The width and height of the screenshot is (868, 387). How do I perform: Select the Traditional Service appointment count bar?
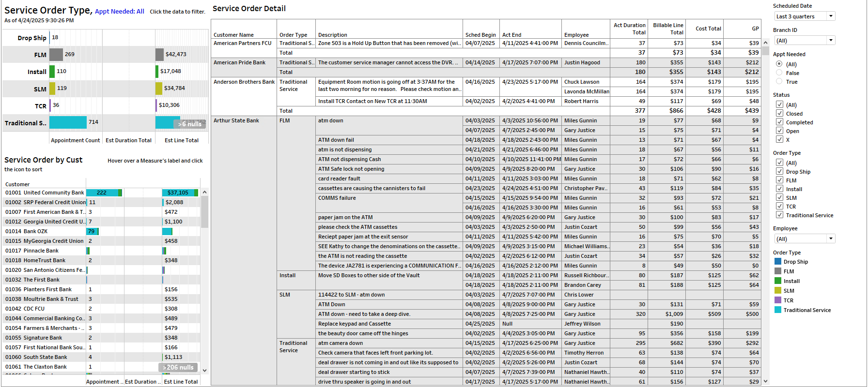tap(68, 122)
